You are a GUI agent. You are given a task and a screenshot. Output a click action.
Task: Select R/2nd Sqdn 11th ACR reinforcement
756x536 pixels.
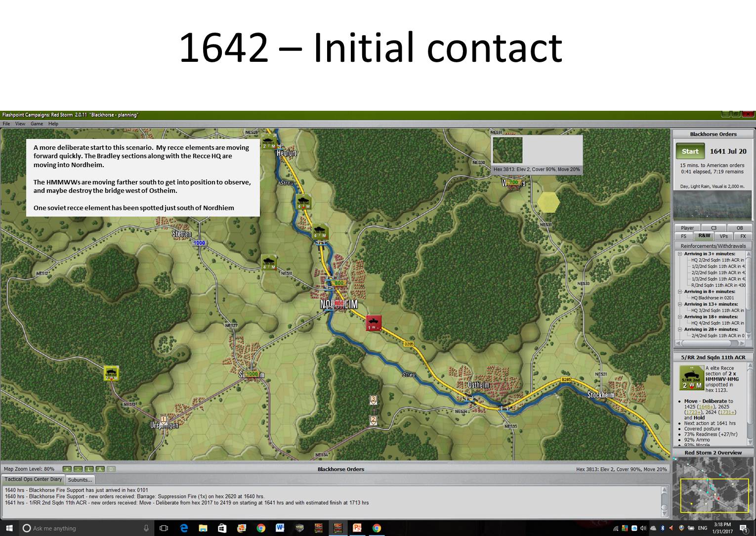(x=718, y=285)
